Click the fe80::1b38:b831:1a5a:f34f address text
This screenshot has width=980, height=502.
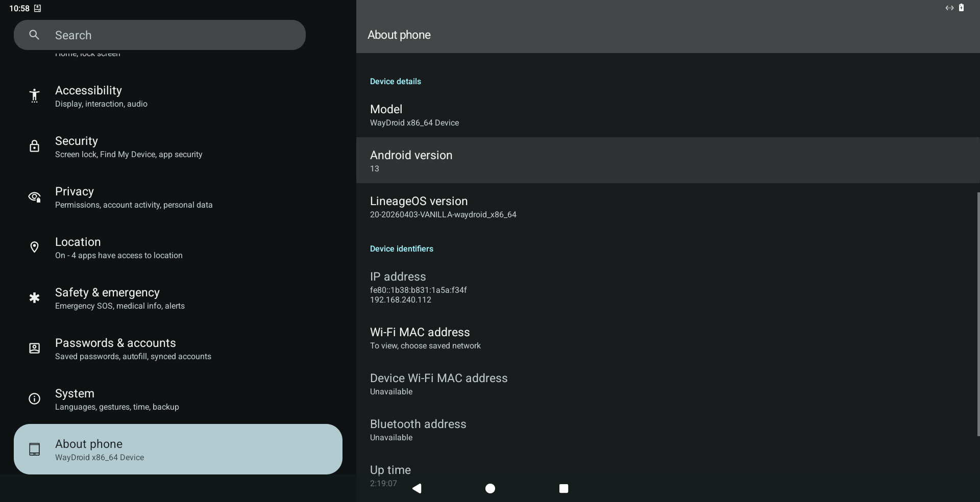[419, 290]
